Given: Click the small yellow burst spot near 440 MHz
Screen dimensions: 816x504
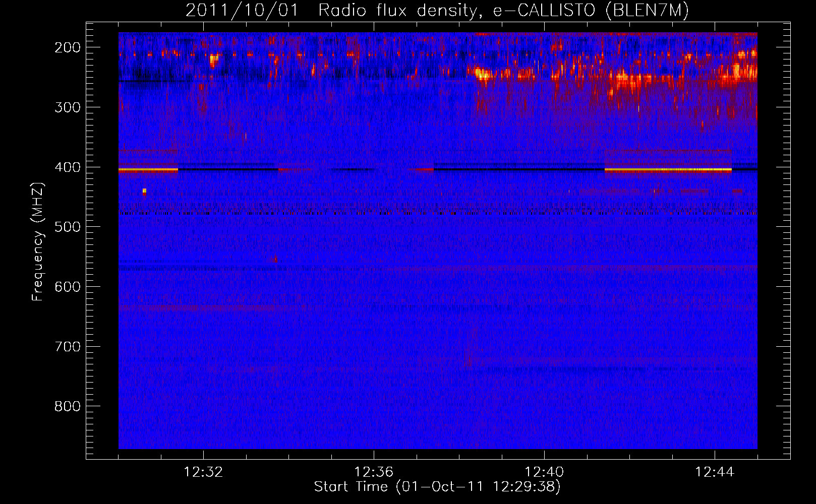Looking at the screenshot, I should [x=144, y=191].
